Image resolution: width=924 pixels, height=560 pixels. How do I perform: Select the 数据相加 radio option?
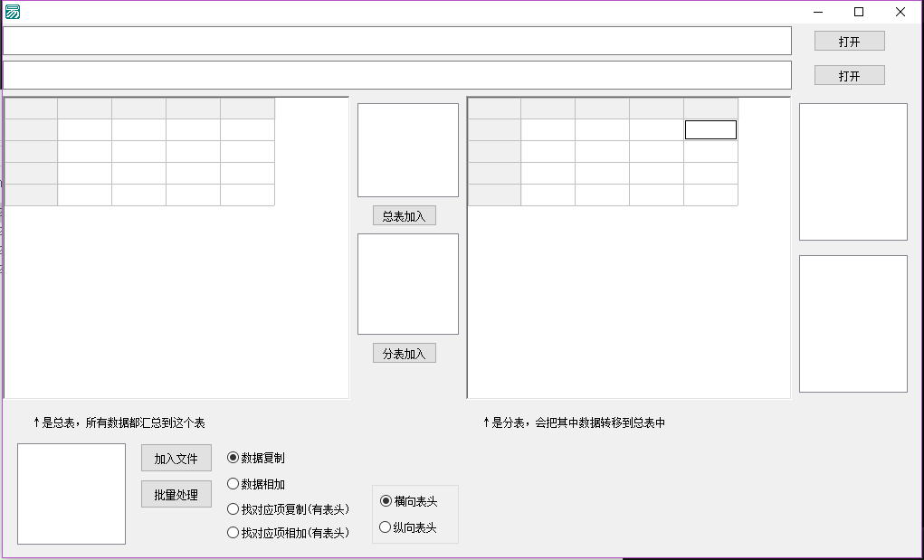pos(233,484)
